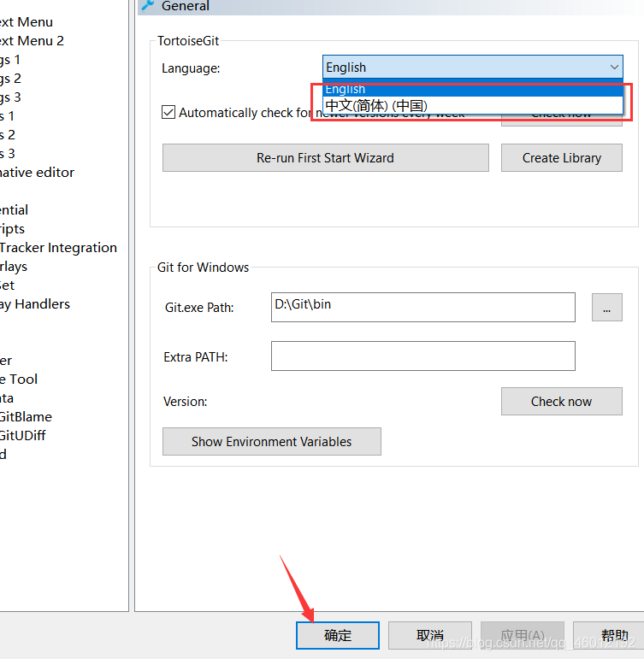Browse for Git.exe path with ... button
644x659 pixels.
606,307
